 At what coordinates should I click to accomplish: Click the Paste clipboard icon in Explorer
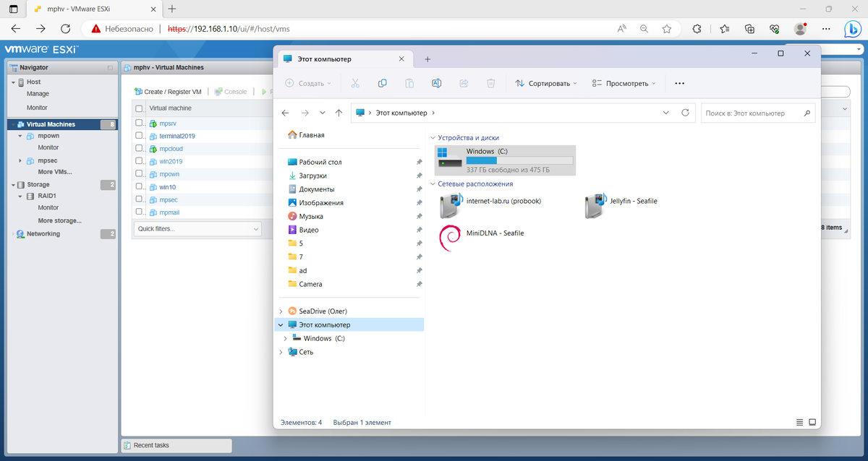click(409, 83)
